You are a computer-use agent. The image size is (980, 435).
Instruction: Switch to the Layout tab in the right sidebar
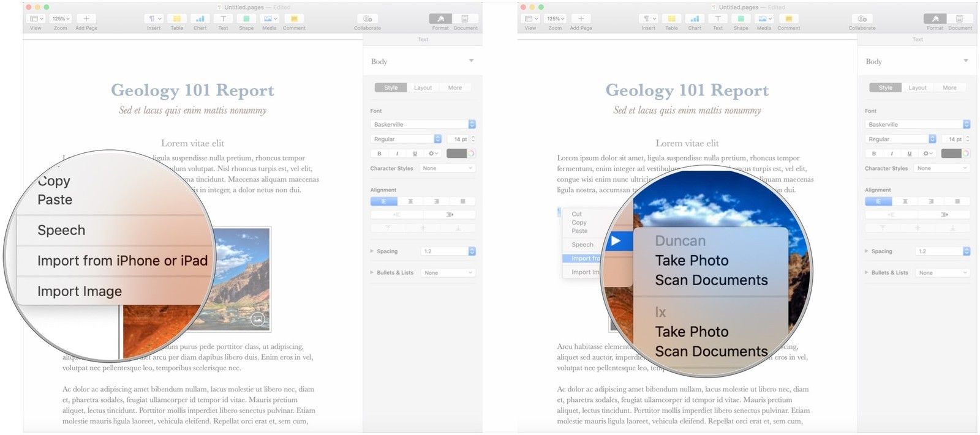pyautogui.click(x=917, y=87)
